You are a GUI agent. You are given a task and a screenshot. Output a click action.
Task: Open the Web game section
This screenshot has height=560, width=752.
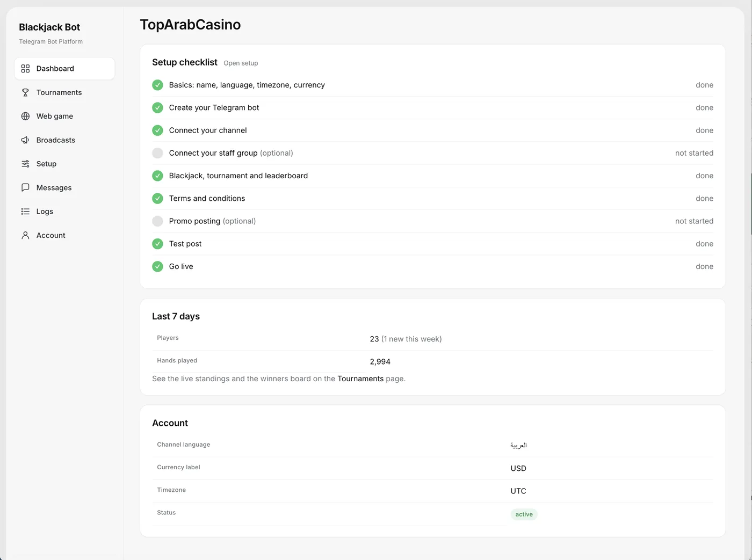[x=64, y=116]
